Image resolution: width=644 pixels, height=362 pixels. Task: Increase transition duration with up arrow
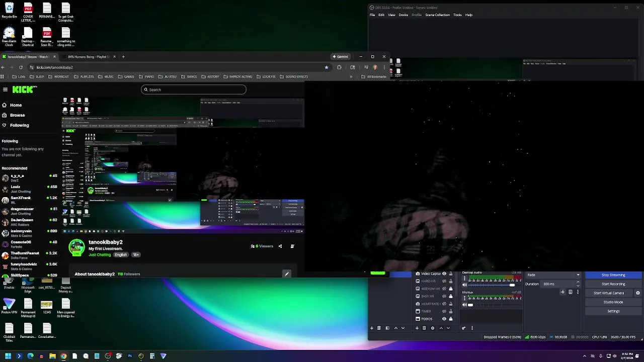pos(578,282)
